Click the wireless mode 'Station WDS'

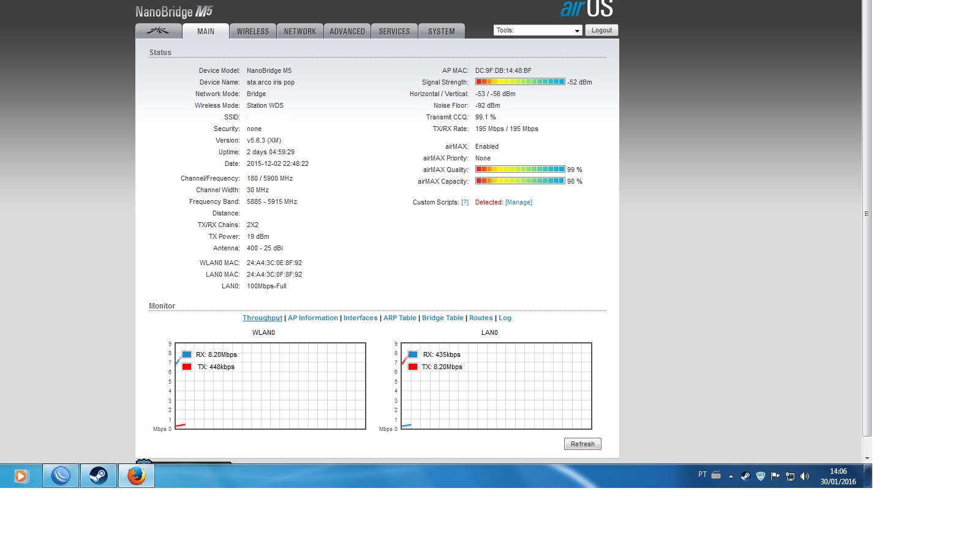pos(265,106)
